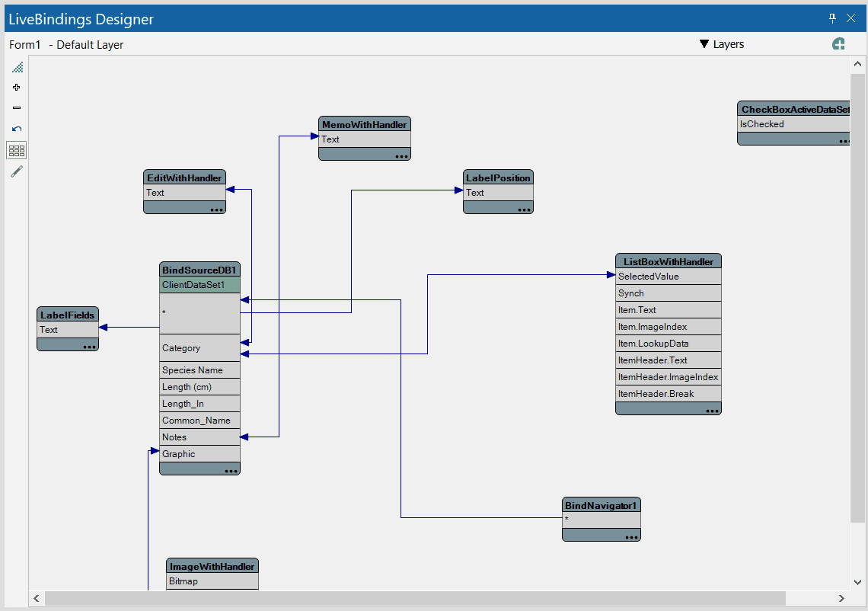Select SelectedValue in ListBoxWithHandler
The image size is (868, 611).
[646, 276]
